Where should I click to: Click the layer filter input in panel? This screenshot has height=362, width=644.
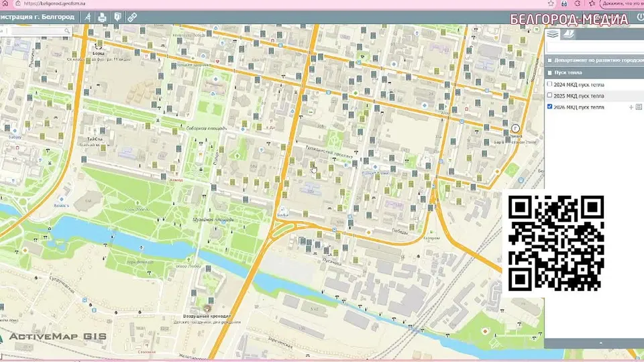click(x=595, y=48)
